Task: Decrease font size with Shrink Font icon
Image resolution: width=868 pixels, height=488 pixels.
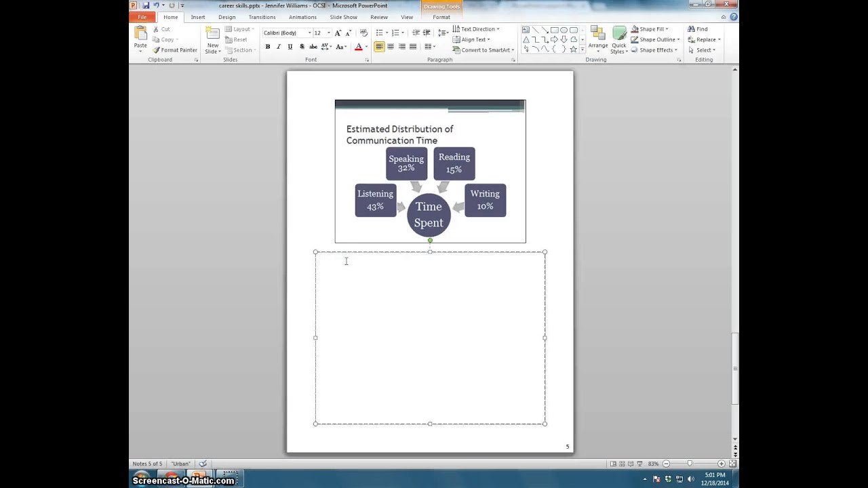Action: coord(348,33)
